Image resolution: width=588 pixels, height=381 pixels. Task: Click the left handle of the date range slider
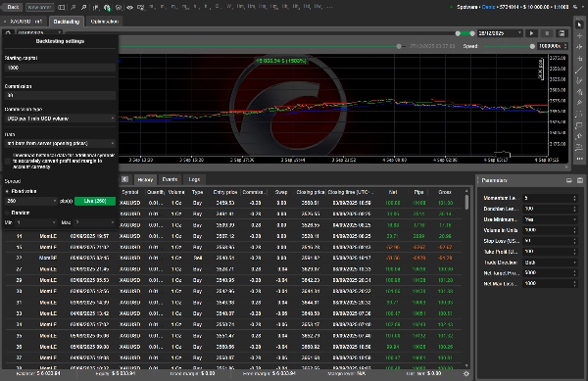tap(458, 33)
